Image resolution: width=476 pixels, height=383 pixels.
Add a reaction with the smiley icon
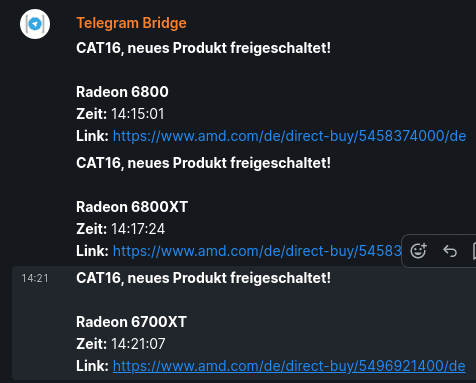pyautogui.click(x=418, y=251)
